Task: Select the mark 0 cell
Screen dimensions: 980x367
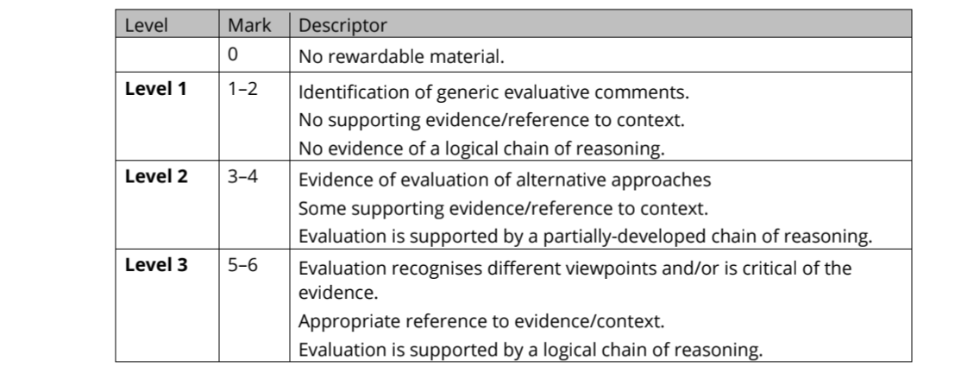Action: click(233, 56)
